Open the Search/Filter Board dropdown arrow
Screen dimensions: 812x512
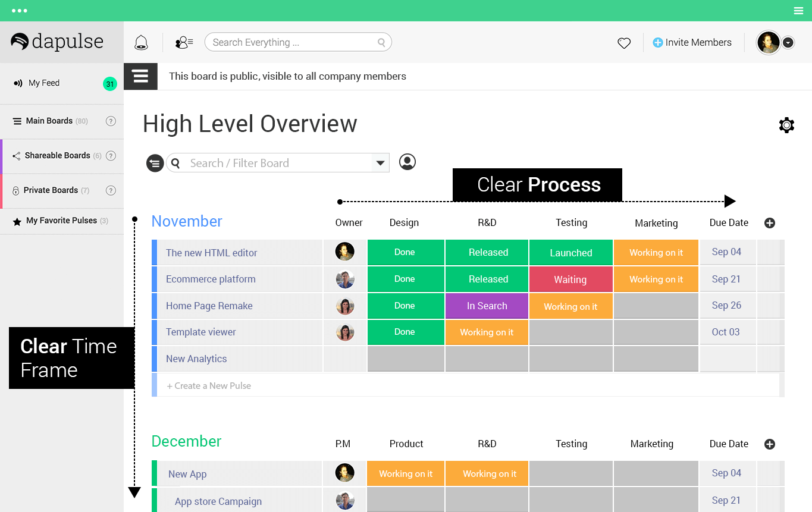click(381, 162)
